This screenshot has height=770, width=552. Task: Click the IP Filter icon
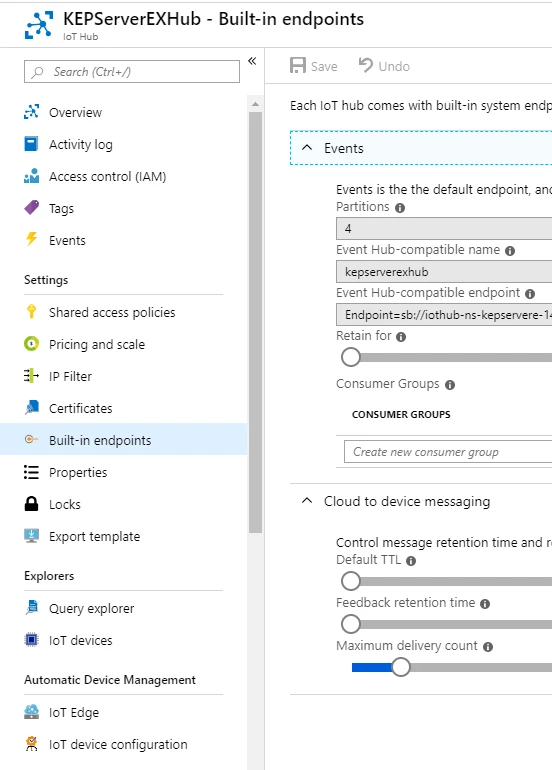(x=31, y=376)
